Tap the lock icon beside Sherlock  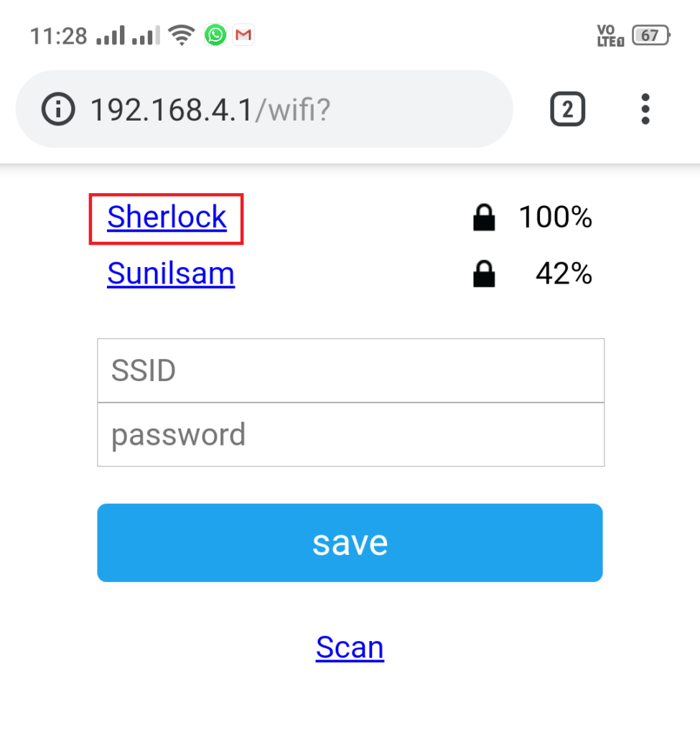coord(484,217)
